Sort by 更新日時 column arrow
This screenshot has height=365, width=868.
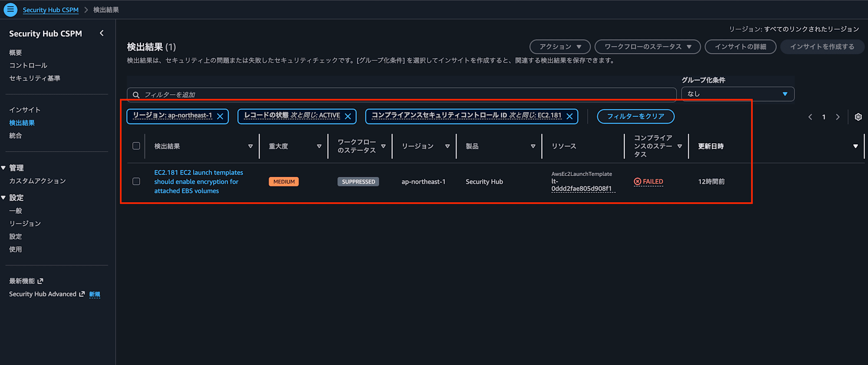pos(855,146)
